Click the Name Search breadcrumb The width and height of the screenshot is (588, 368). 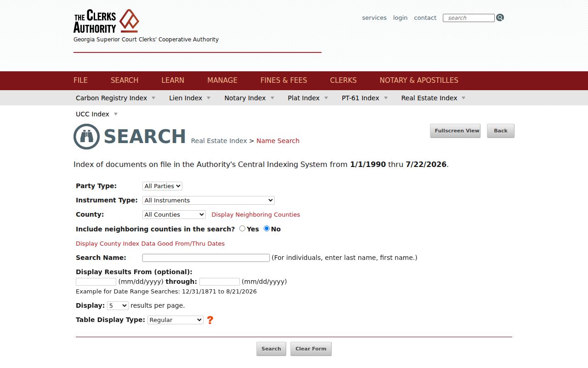pos(278,141)
